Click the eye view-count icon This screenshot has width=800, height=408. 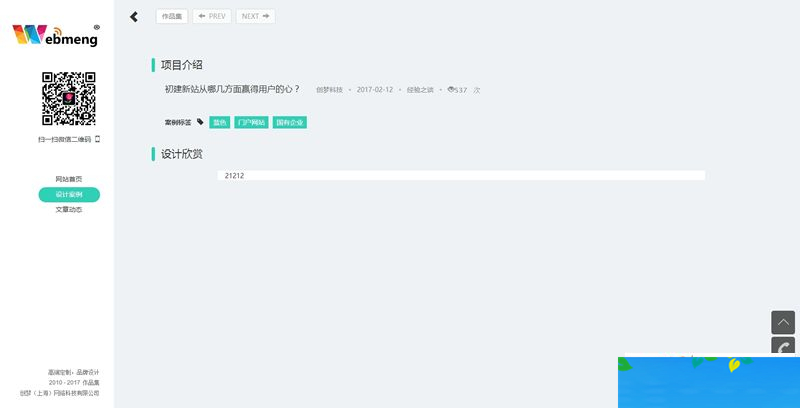pos(451,90)
